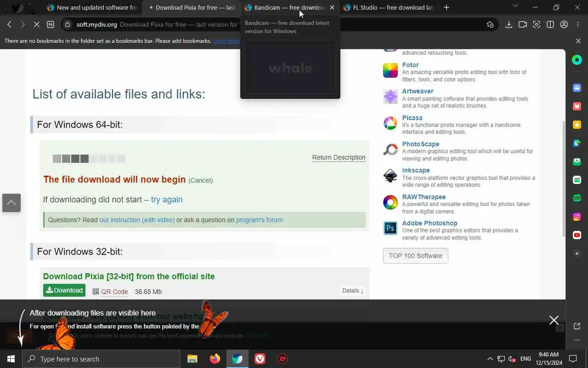588x368 pixels.
Task: Open sidebar in external window icon
Action: click(x=577, y=326)
